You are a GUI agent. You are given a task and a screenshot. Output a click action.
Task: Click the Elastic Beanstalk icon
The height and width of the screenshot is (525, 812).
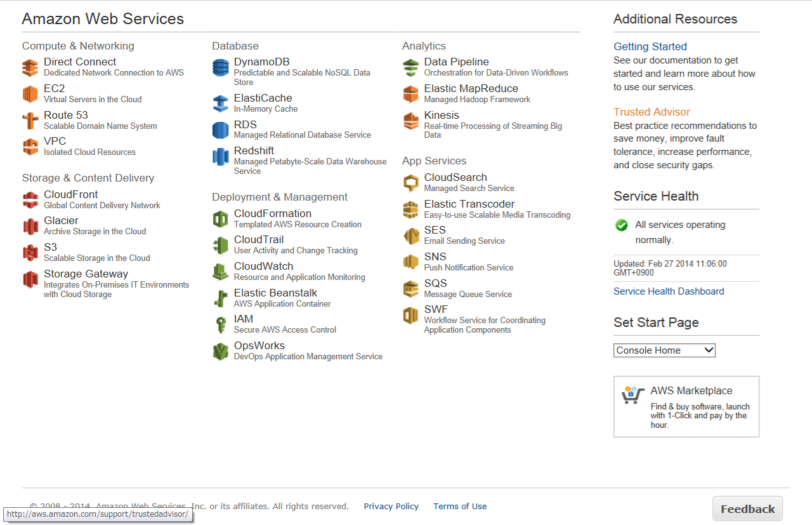(220, 298)
